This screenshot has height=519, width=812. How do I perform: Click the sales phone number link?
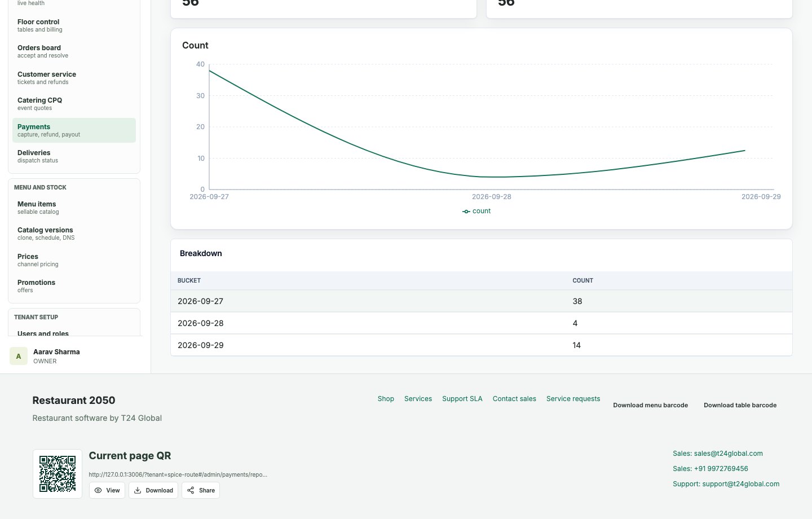[710, 469]
